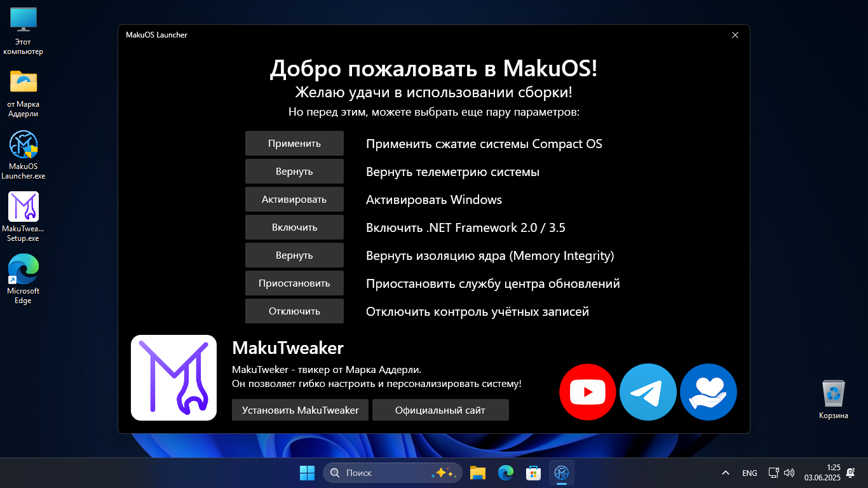Viewport: 868px width, 488px height.
Task: Click the taskbar Поиск search field
Action: pos(393,473)
